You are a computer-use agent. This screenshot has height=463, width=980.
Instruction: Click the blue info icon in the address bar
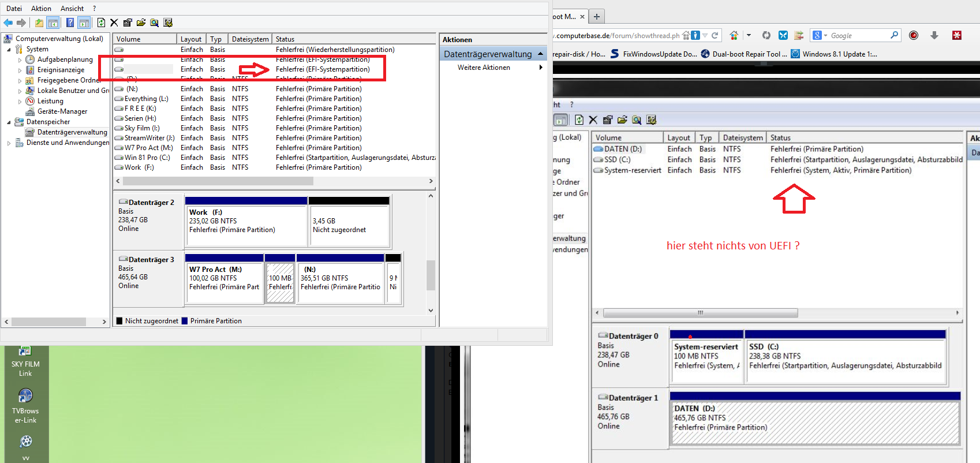click(x=695, y=35)
